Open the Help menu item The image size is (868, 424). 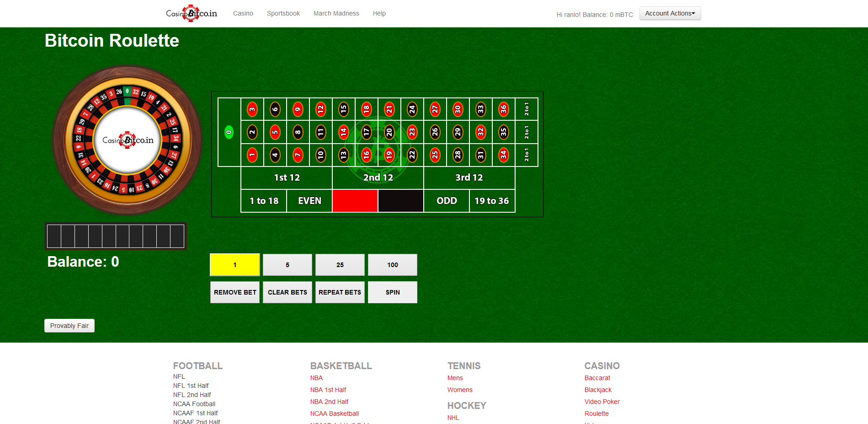click(x=379, y=13)
